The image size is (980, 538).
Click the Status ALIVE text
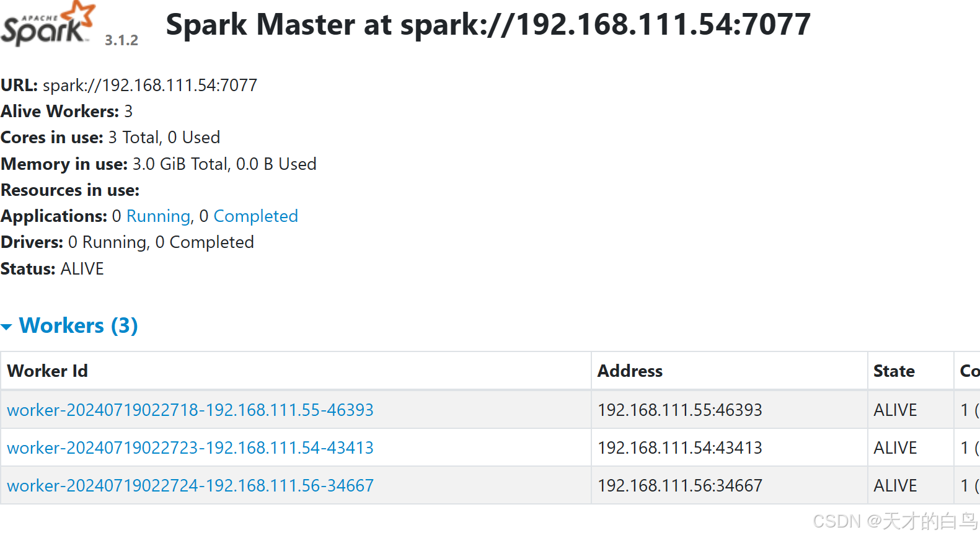point(82,269)
